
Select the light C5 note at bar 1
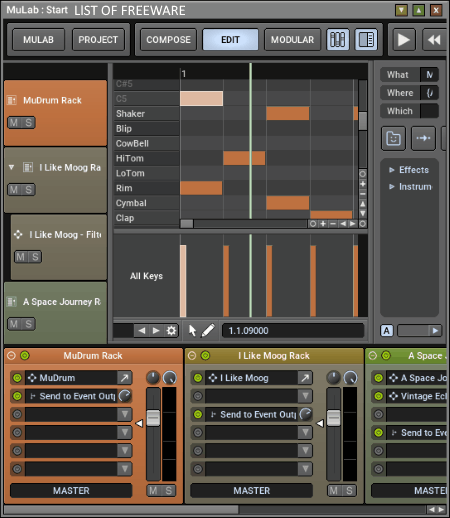click(x=201, y=99)
